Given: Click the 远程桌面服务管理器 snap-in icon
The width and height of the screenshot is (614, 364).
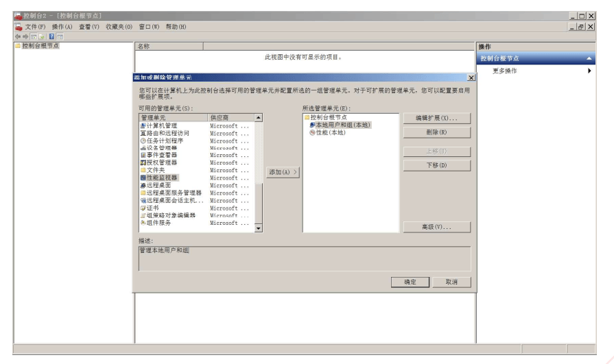Looking at the screenshot, I should click(x=143, y=193).
